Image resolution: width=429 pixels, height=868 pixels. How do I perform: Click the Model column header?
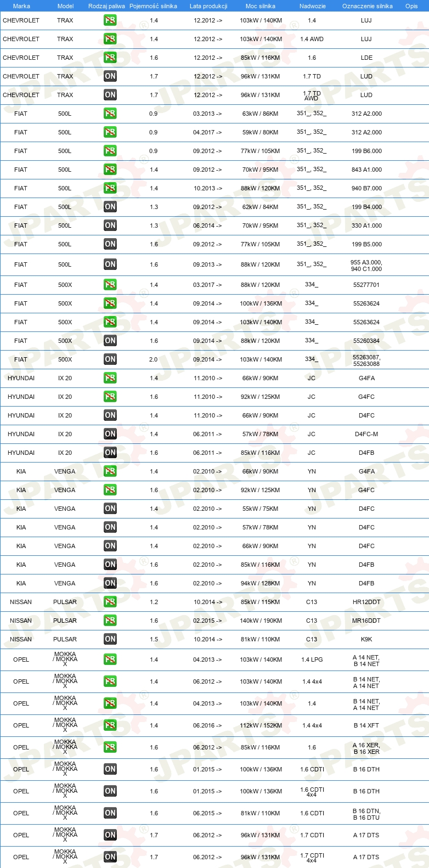coord(66,6)
